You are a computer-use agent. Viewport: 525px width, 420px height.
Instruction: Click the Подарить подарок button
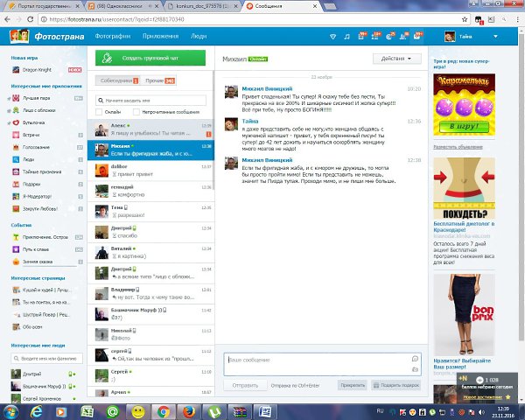[396, 384]
